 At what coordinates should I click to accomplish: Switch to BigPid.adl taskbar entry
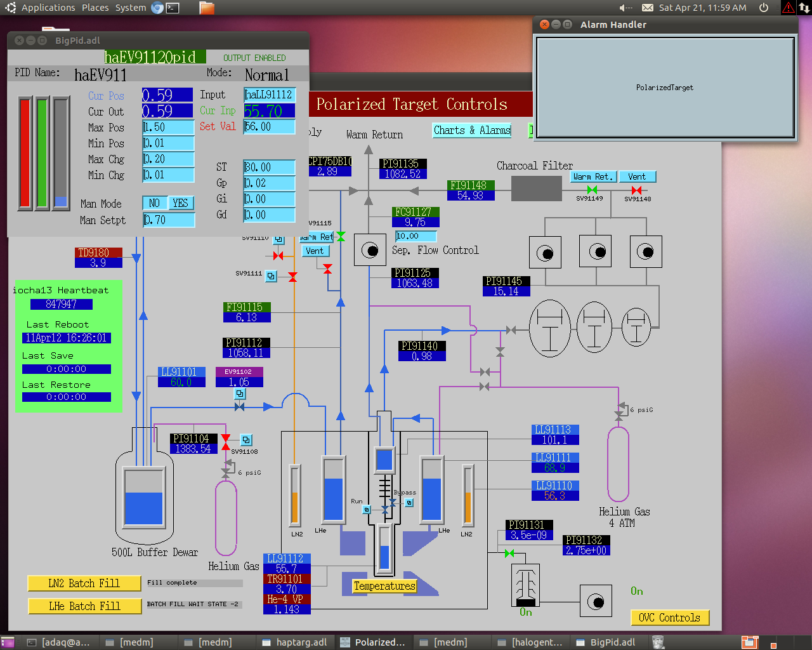coord(609,642)
